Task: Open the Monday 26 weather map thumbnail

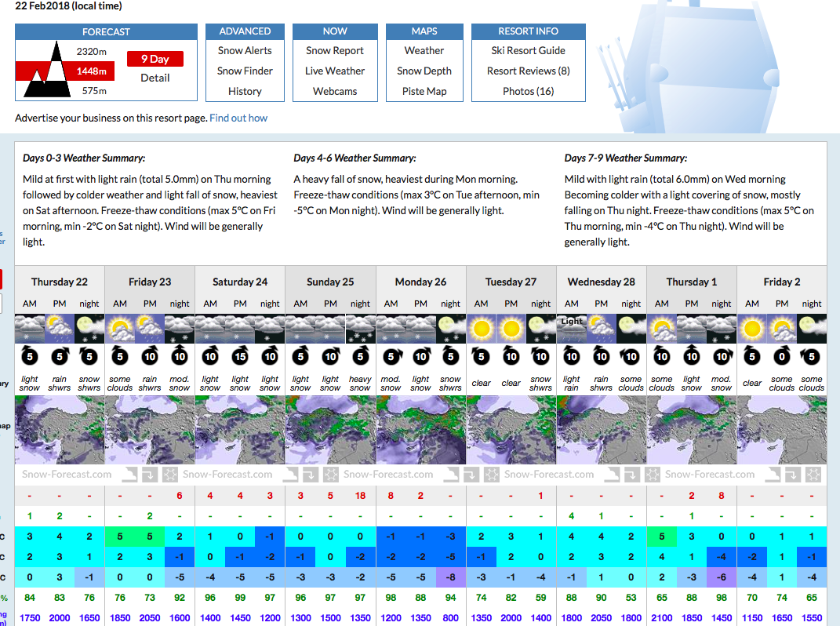Action: coord(421,430)
